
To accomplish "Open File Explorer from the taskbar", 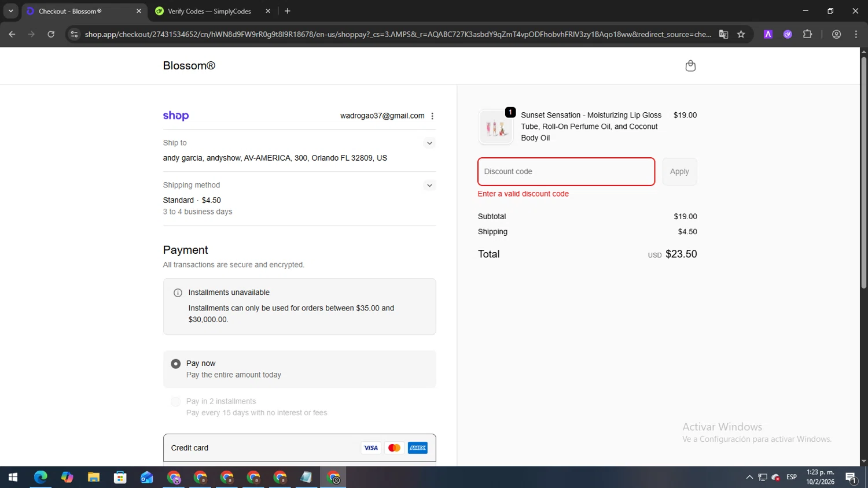I will tap(94, 478).
